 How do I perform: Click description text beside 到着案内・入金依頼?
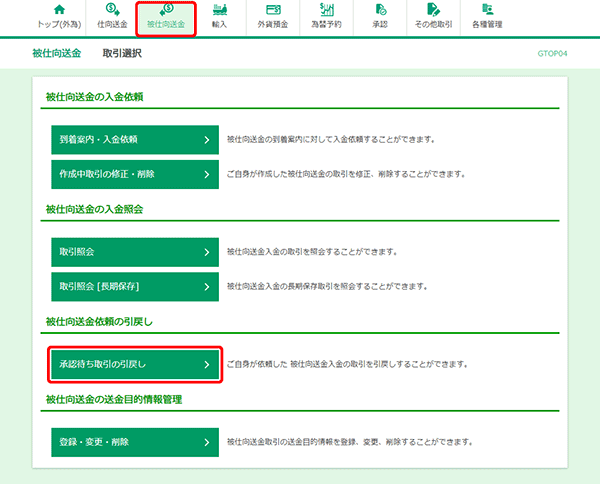[331, 140]
